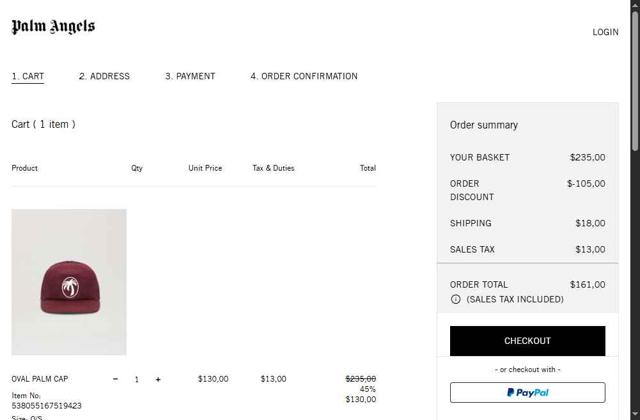The height and width of the screenshot is (420, 640).
Task: Go to the 2. ADDRESS step
Action: [104, 76]
